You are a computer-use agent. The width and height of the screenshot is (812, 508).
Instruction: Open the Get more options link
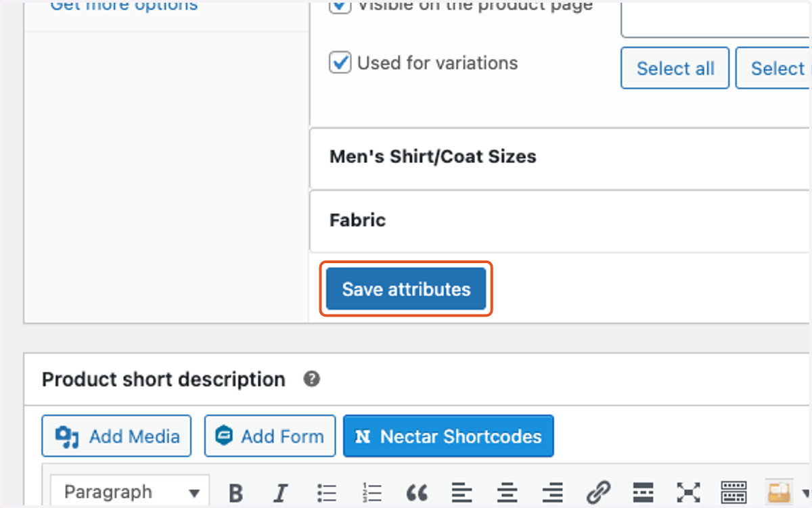(124, 6)
